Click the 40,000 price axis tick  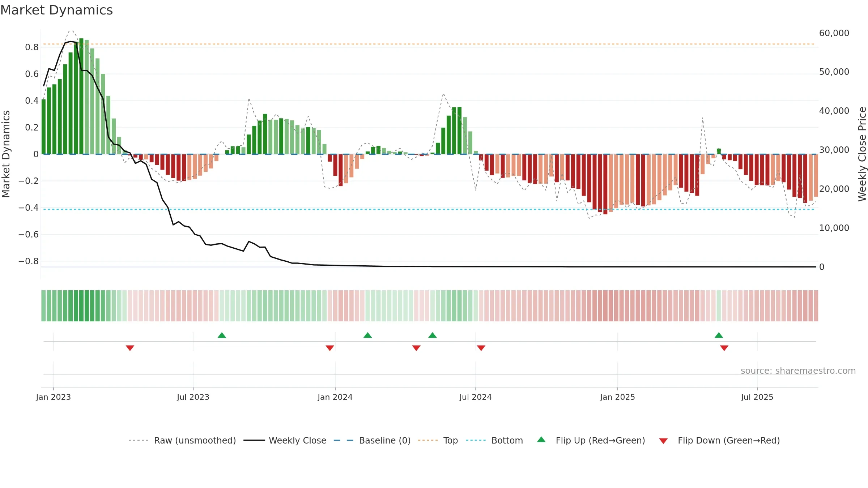coord(834,111)
